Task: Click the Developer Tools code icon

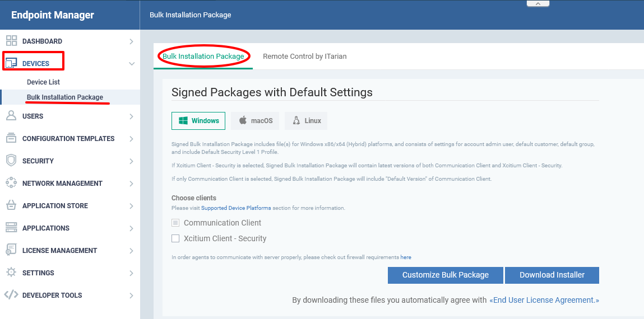Action: [11, 295]
